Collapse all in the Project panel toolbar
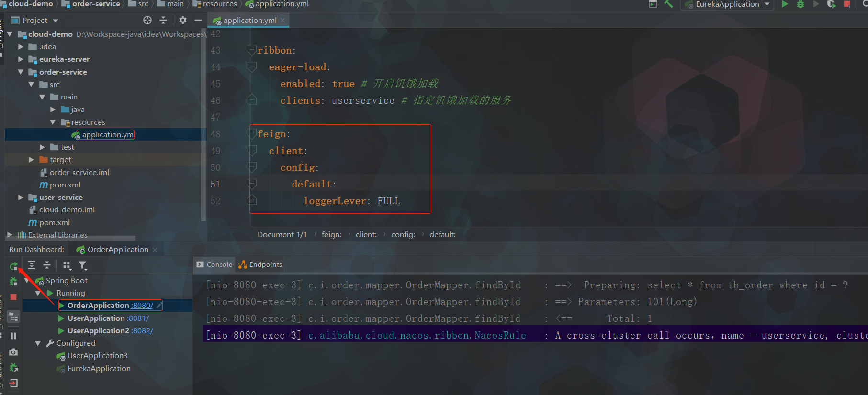Screen dimensions: 868x395 163,20
